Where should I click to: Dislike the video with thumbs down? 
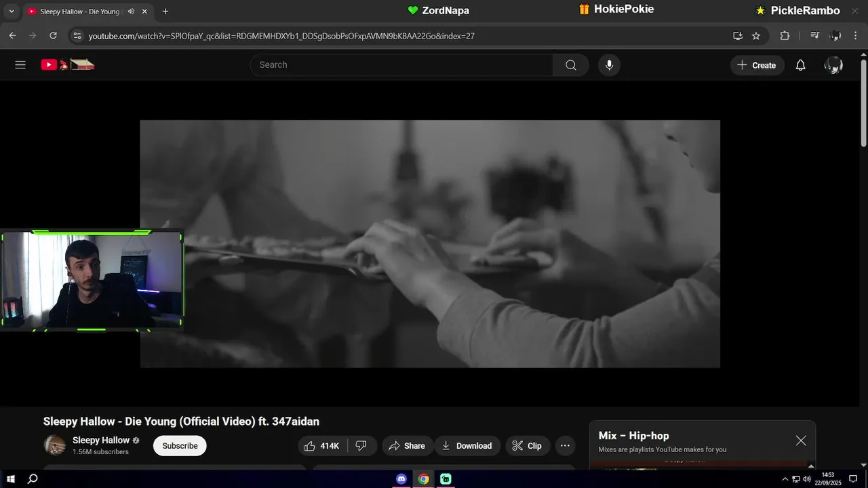pos(361,445)
